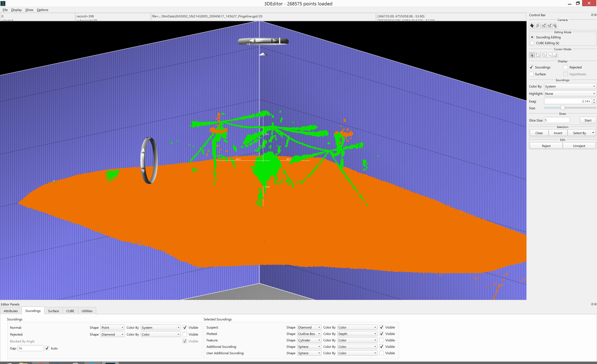Enable CUBE Editing (k) mode
Screen dimensions: 597x364
tap(532, 43)
